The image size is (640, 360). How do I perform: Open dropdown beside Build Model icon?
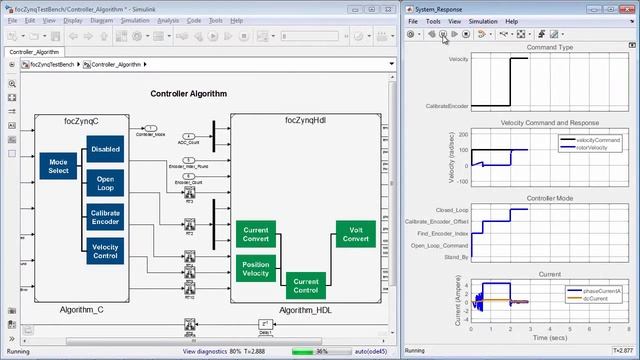(x=393, y=36)
